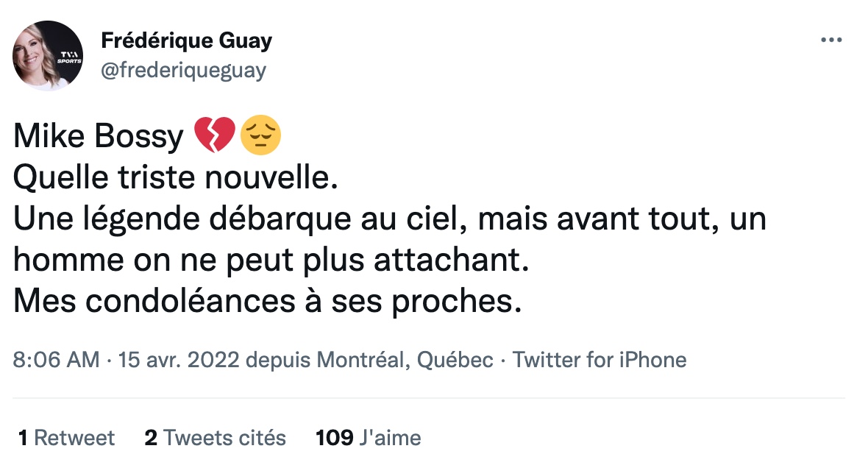Open the tweet's more options menu
The height and width of the screenshot is (468, 868).
(x=830, y=40)
